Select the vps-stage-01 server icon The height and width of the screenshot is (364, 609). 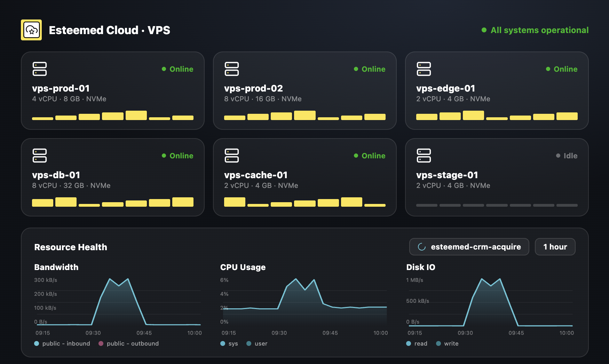(424, 156)
